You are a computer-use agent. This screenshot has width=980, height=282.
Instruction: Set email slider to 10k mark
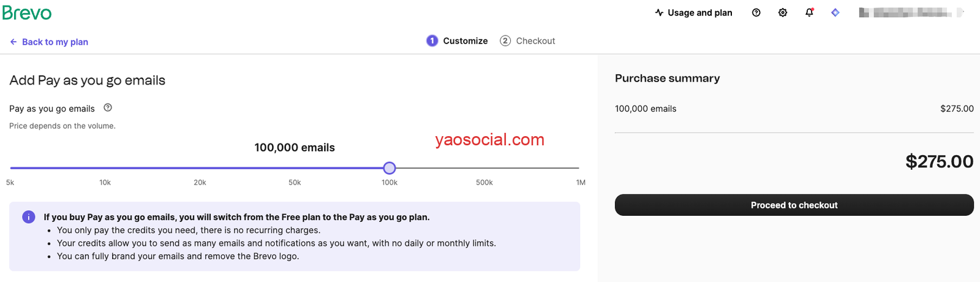[x=105, y=168]
